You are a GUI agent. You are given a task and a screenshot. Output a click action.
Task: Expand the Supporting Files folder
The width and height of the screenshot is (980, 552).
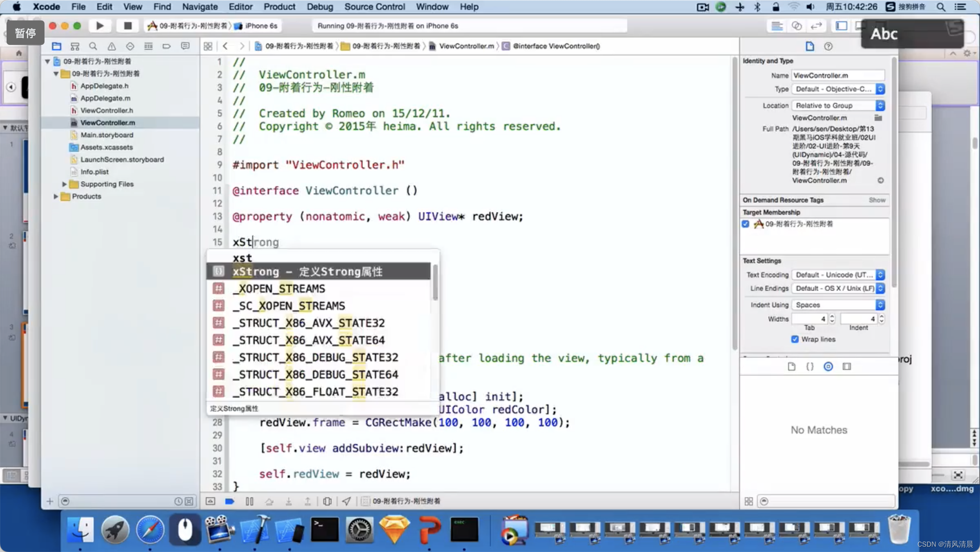pyautogui.click(x=64, y=184)
